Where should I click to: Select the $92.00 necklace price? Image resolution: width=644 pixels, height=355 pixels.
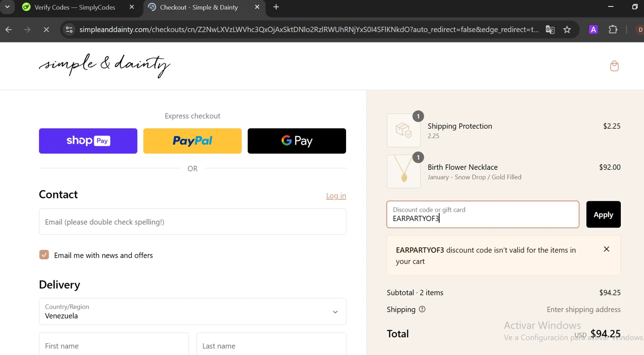[x=610, y=167]
